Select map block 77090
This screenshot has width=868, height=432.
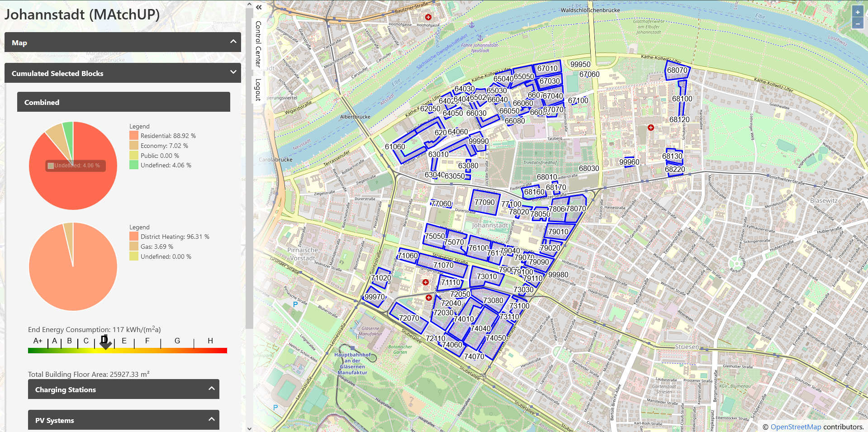click(x=484, y=202)
